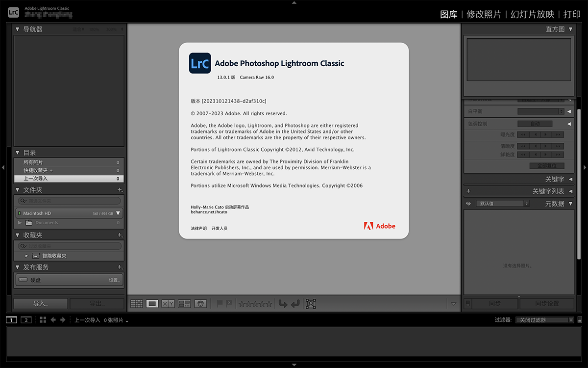
Task: Open the 默认值 metadata preset dropdown
Action: (502, 203)
